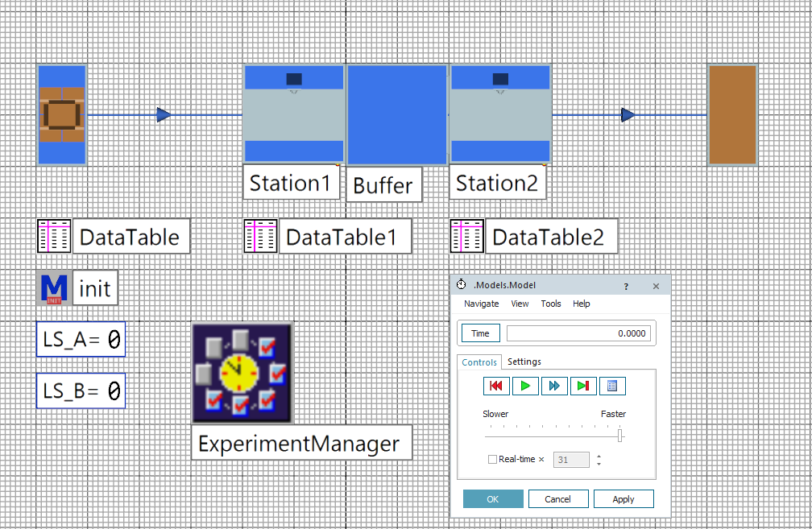Open the DataTable1 table
The width and height of the screenshot is (812, 529).
pos(259,236)
